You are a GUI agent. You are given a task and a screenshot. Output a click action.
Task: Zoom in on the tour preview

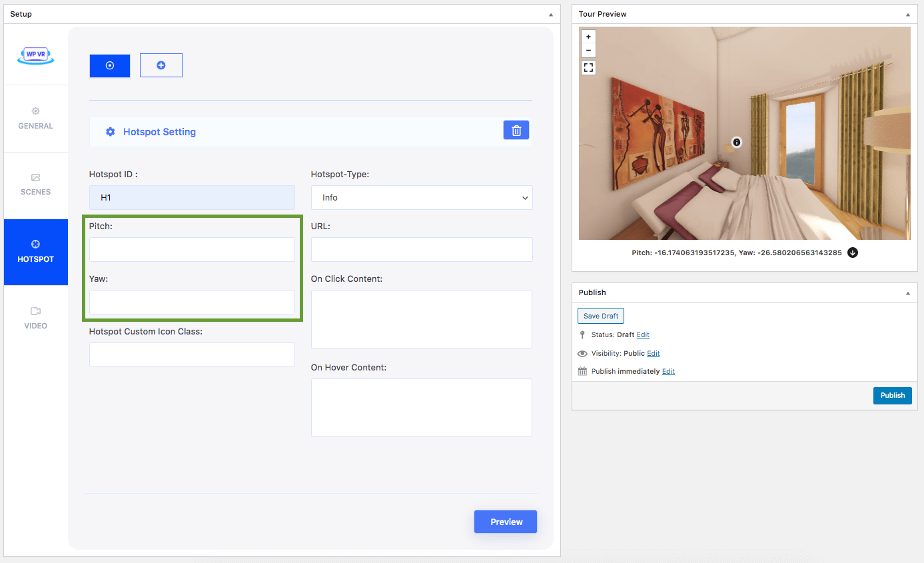pos(588,37)
